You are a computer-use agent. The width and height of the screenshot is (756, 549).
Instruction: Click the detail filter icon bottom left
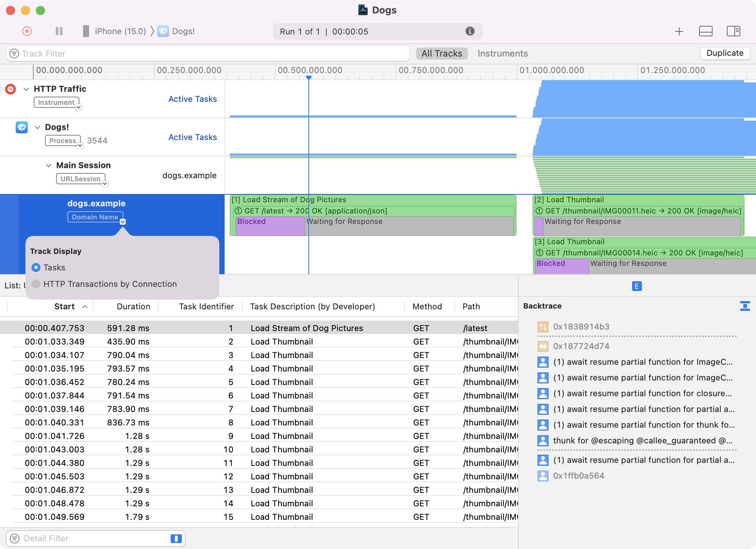tap(14, 538)
